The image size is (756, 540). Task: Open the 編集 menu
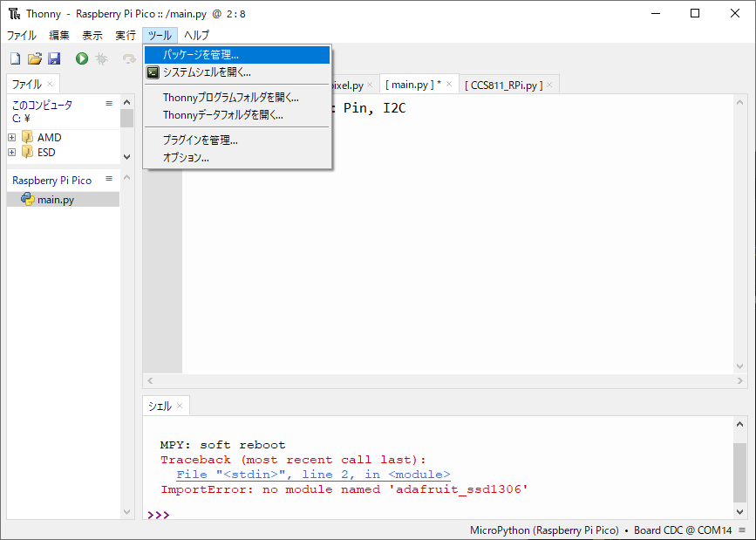58,35
